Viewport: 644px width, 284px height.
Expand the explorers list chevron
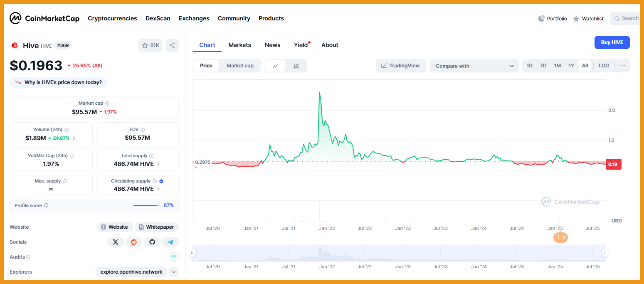click(174, 272)
